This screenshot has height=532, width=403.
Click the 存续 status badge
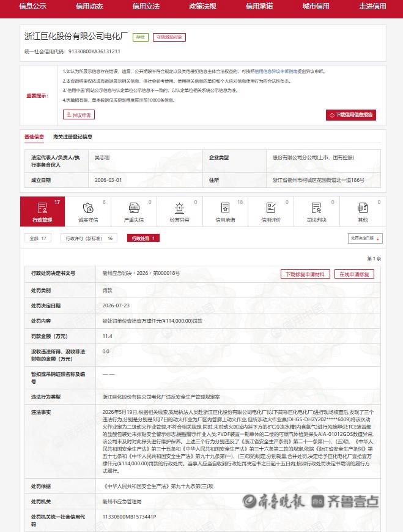coord(141,37)
